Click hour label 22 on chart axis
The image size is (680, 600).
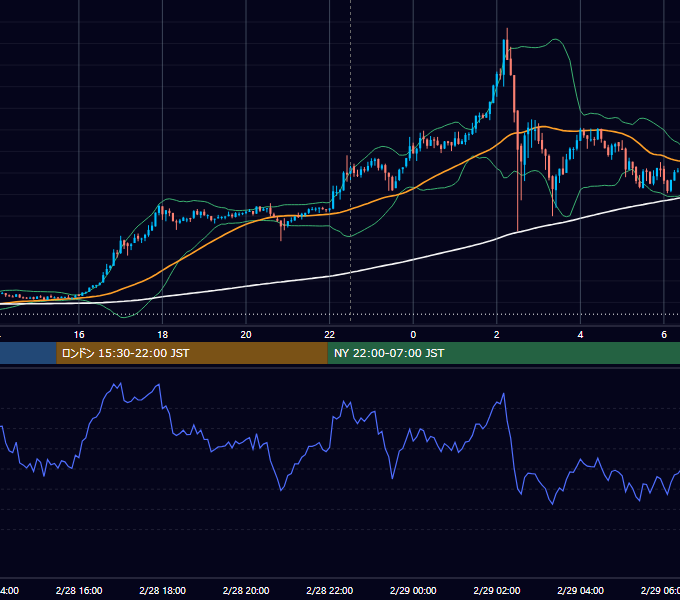[x=330, y=335]
